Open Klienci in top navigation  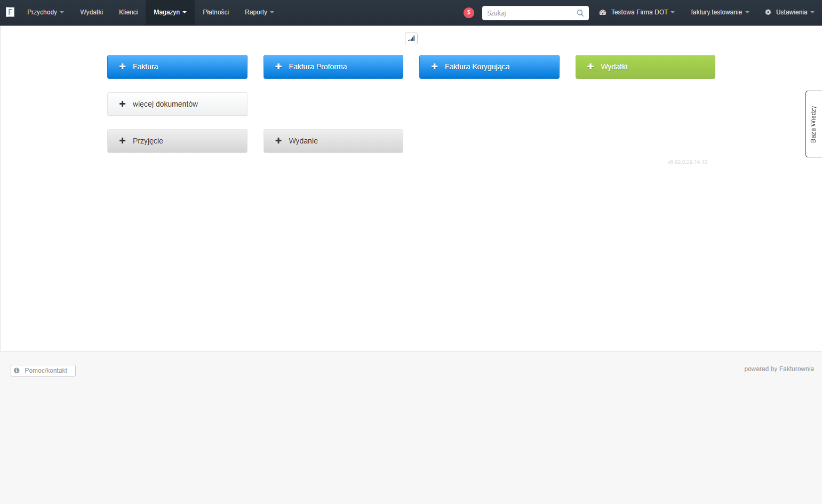tap(129, 12)
